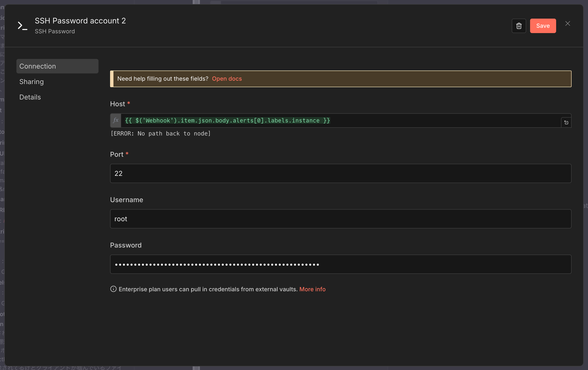Close the credential dialog with X

(x=567, y=24)
